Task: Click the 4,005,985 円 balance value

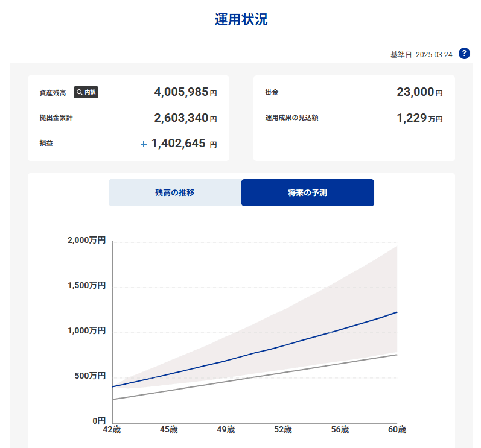Action: 185,92
